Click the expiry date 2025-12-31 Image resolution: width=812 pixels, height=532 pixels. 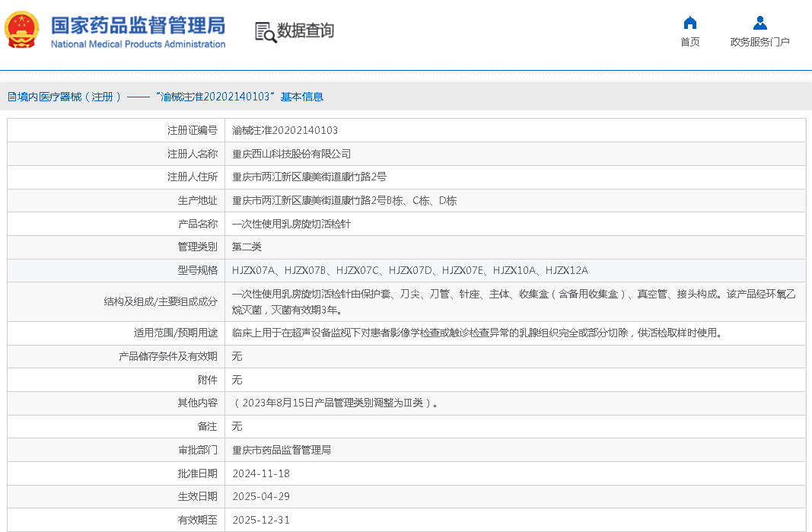coord(261,520)
